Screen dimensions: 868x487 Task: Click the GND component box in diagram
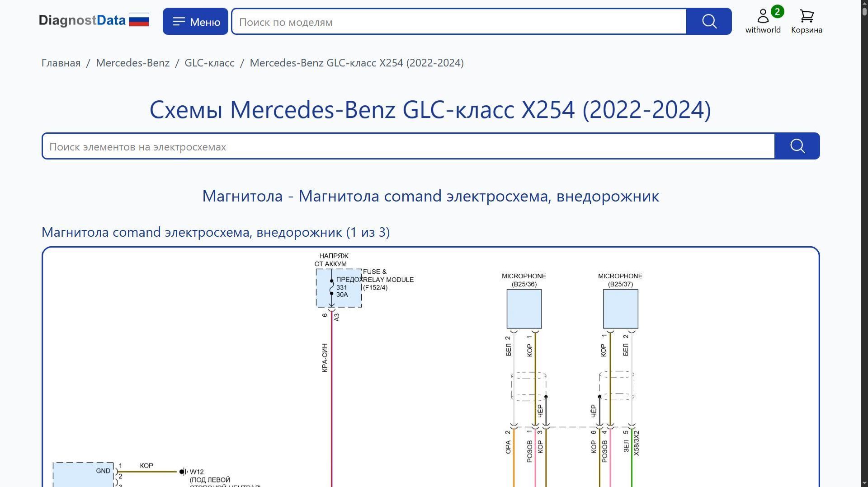[83, 474]
